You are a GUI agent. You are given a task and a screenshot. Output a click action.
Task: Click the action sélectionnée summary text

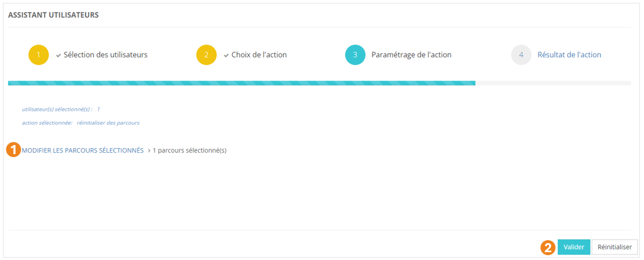81,123
